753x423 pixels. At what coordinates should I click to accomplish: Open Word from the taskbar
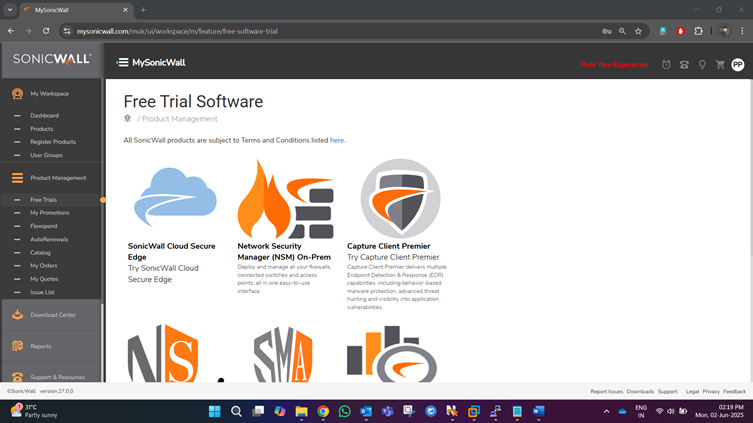538,411
